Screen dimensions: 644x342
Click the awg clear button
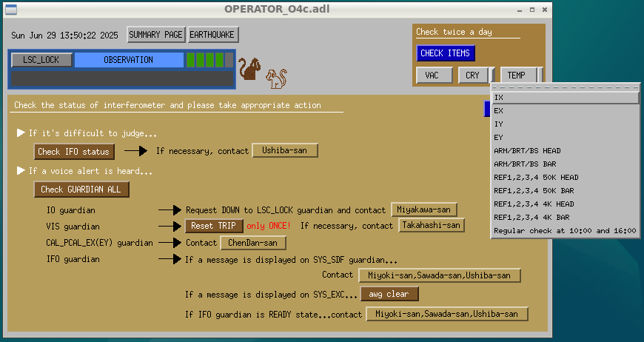(x=389, y=294)
